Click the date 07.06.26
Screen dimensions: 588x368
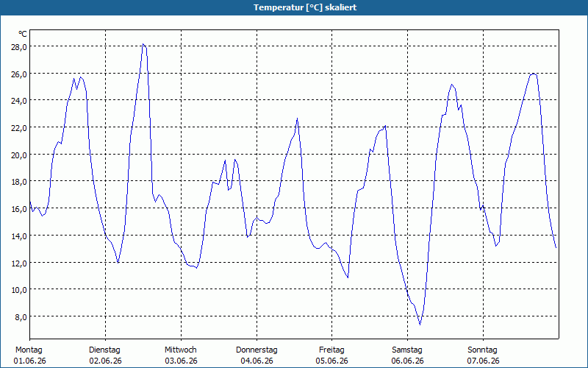483,361
